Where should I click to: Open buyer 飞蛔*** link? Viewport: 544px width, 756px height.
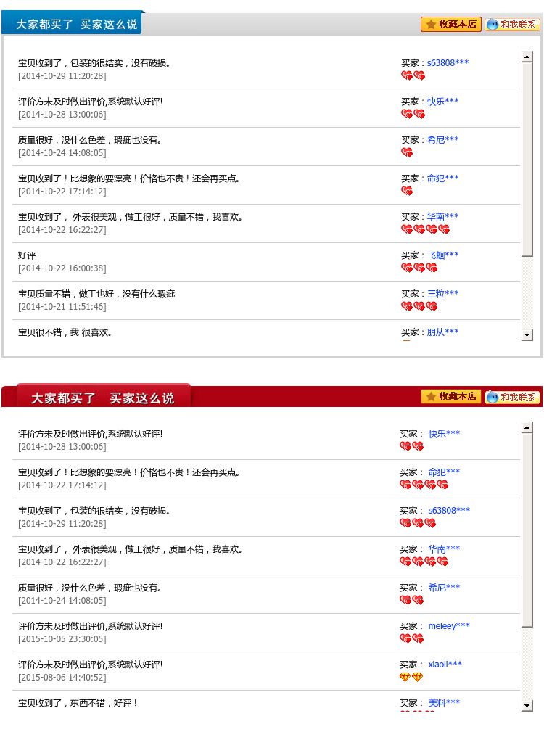pos(442,255)
